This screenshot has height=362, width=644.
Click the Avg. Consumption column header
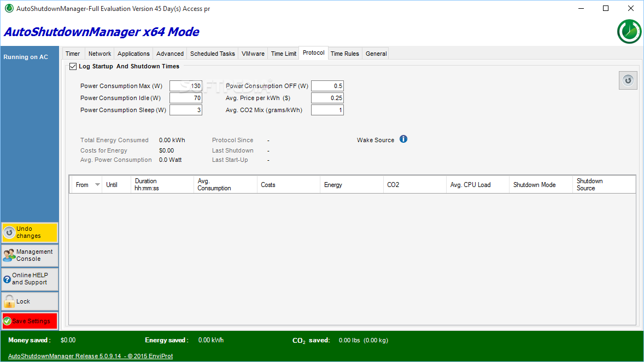225,184
